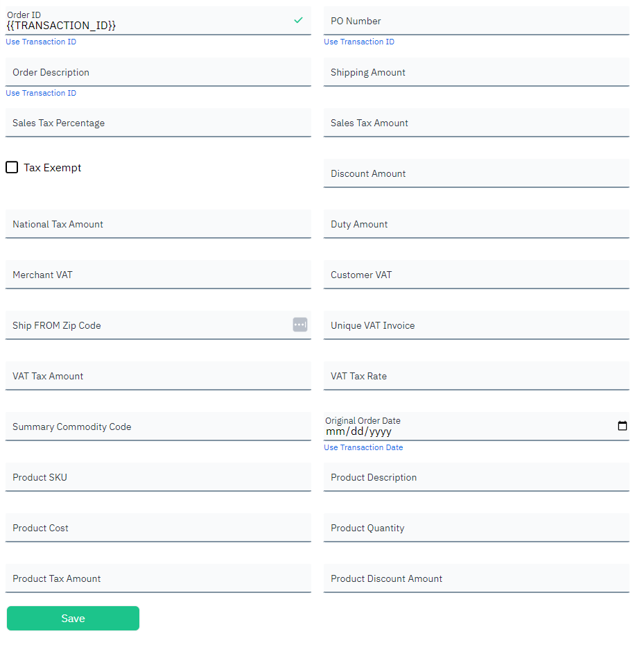Image resolution: width=644 pixels, height=645 pixels.
Task: Focus the Product SKU input
Action: click(158, 477)
